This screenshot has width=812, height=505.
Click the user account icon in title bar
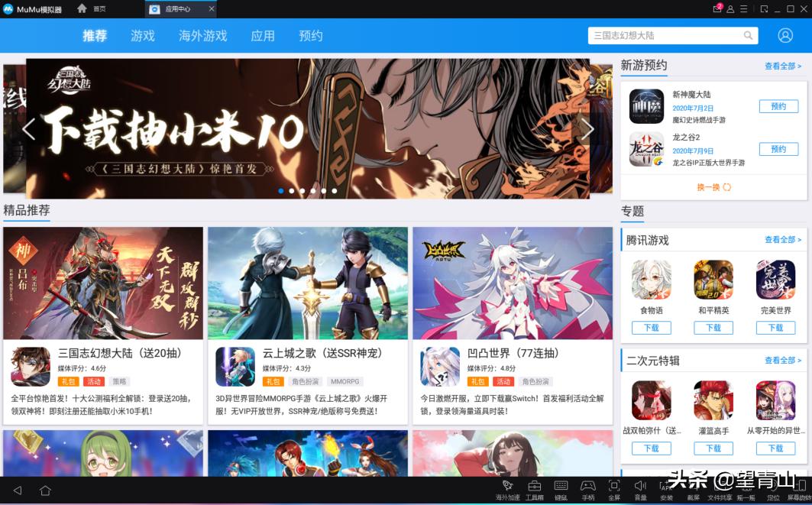(730, 9)
